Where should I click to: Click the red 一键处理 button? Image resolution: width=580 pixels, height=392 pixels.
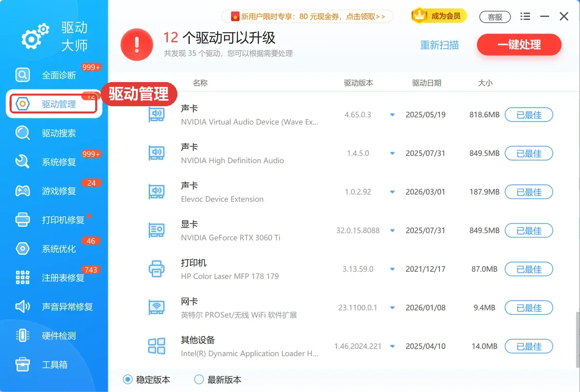tap(519, 45)
